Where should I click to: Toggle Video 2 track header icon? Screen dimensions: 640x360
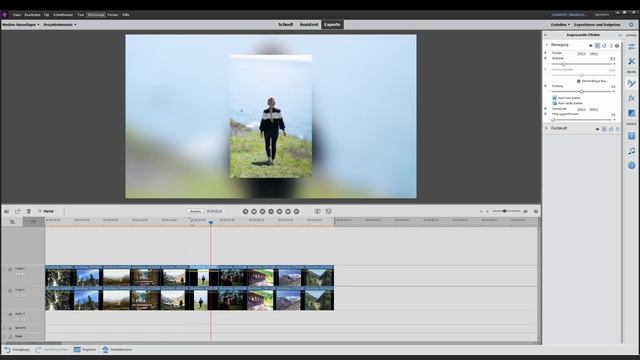[x=10, y=269]
